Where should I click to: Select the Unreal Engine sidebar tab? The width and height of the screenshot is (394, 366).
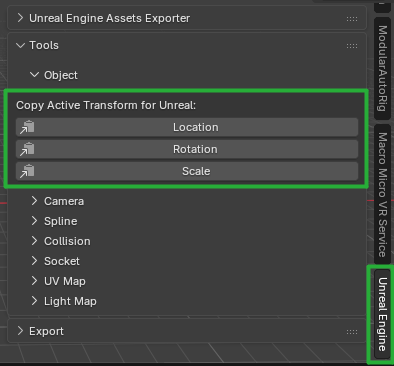pos(382,314)
